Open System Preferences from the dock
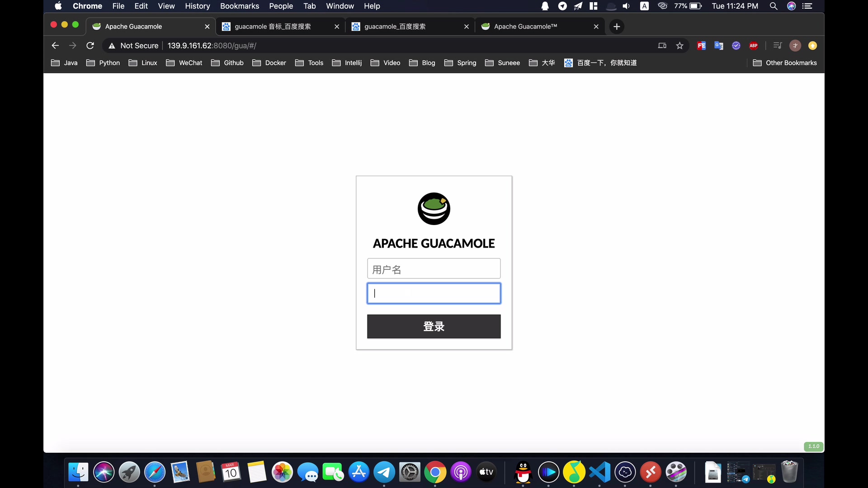Viewport: 868px width, 488px height. (410, 472)
